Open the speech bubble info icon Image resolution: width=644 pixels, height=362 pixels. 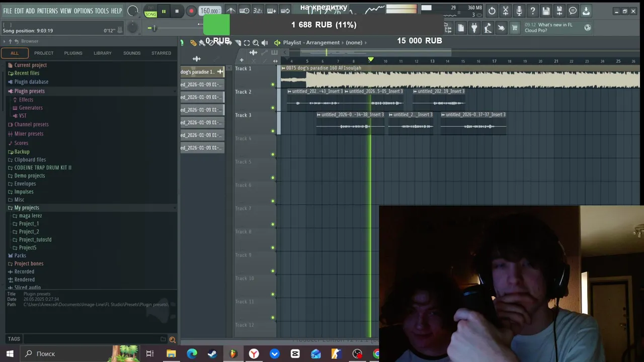(x=573, y=11)
